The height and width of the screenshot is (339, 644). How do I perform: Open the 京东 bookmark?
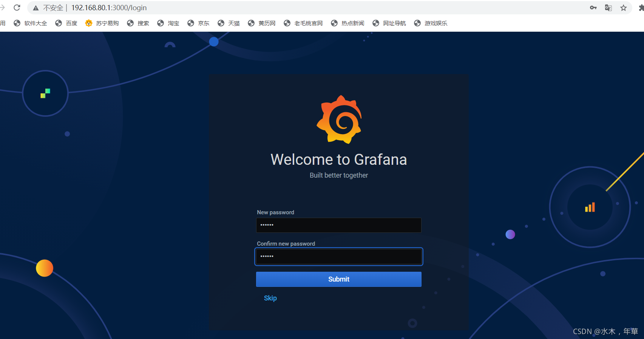point(198,23)
